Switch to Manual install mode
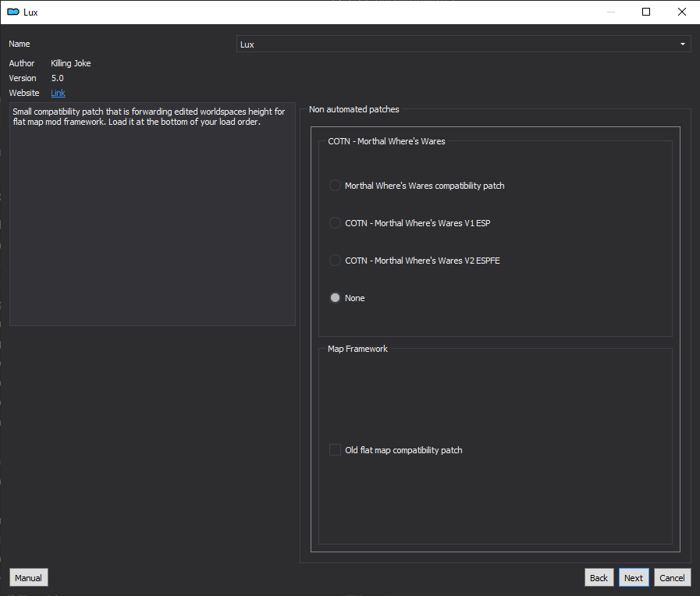 (x=29, y=578)
